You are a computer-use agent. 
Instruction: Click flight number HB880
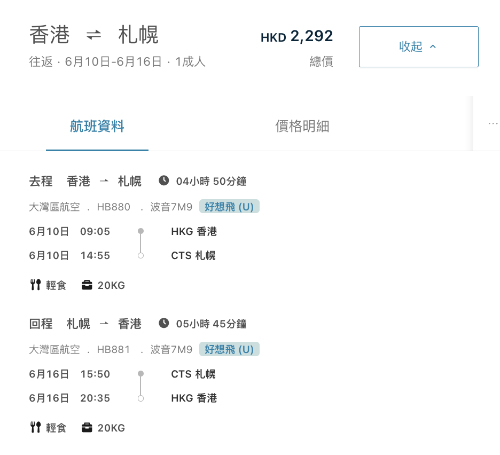(114, 207)
